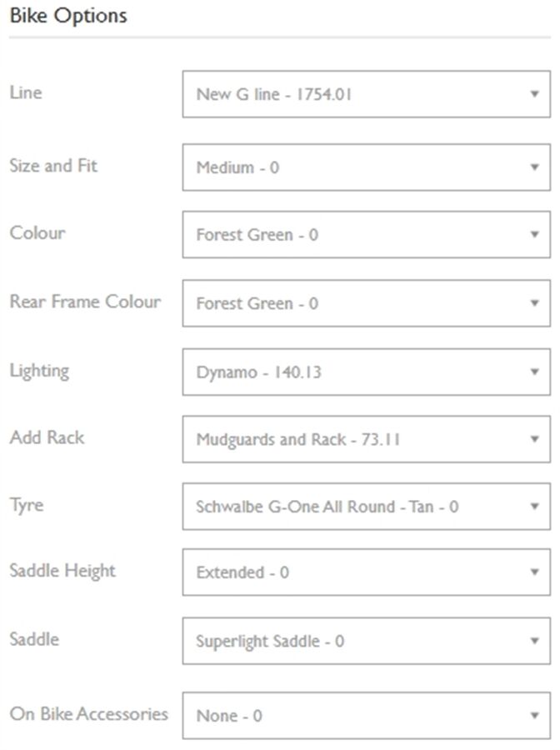Open the Line dropdown
560x750 pixels.
[x=366, y=94]
